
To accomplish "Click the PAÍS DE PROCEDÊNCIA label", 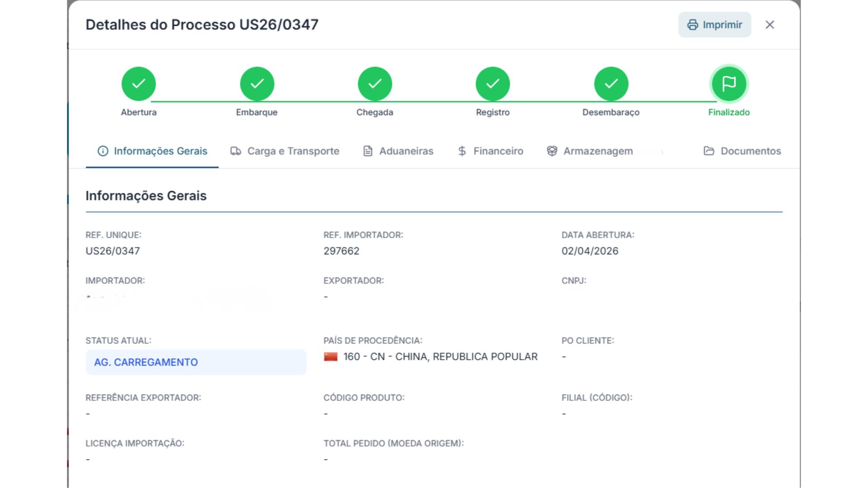I will click(373, 341).
